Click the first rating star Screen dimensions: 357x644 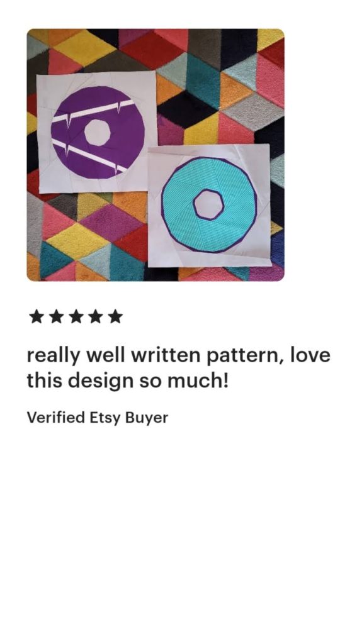37,317
